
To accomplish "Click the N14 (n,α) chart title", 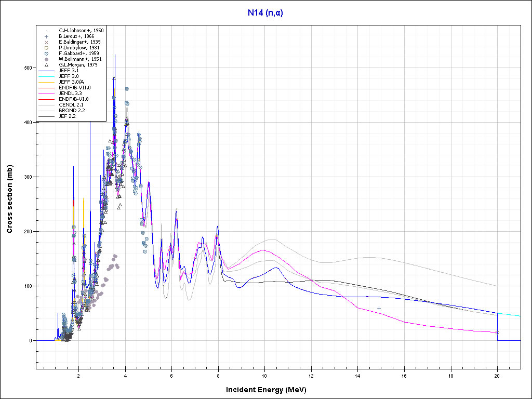I will coord(265,12).
